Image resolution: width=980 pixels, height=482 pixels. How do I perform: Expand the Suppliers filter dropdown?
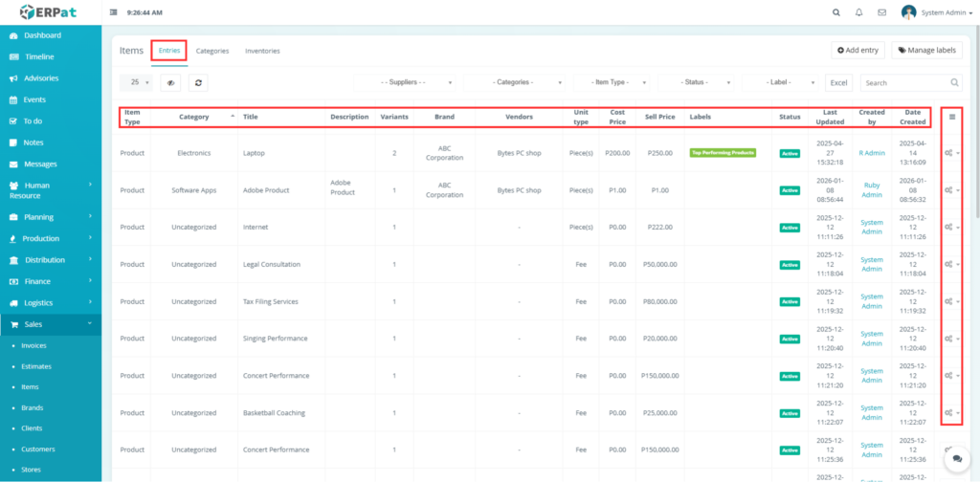406,83
